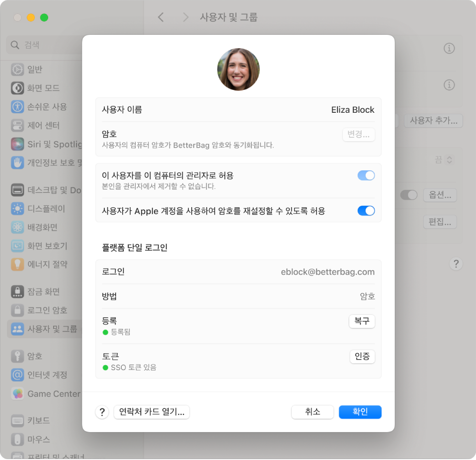Disable admin rights for this user
Screen dimensions: 476x460
pos(366,175)
